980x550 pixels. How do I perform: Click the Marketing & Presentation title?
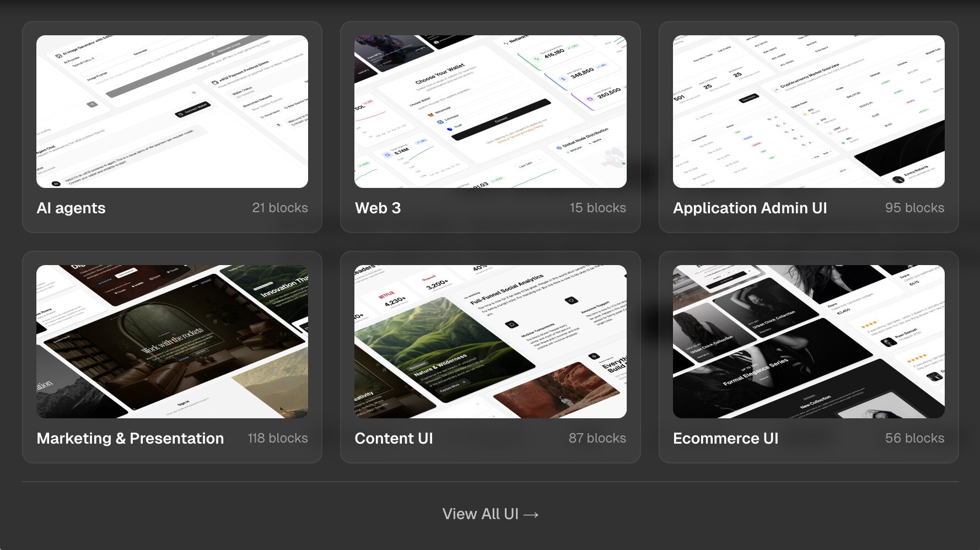pos(131,439)
